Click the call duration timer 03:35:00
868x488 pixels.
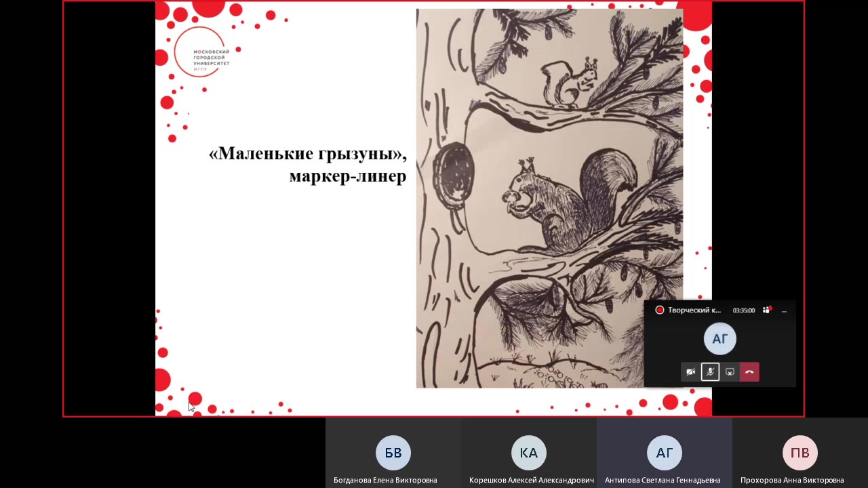pos(743,310)
